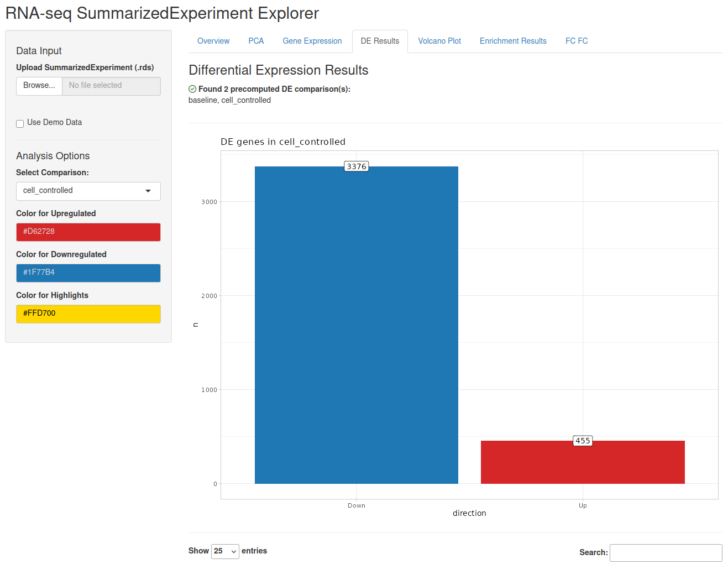Pick the Upregulated color #D62728 swatch
Screen dimensions: 728x564
point(88,232)
